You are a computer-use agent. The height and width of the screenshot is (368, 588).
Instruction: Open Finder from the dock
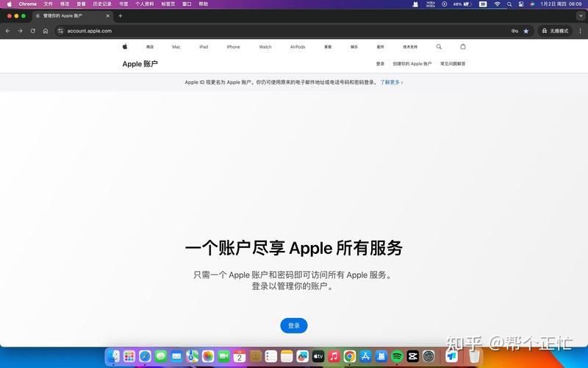(113, 356)
